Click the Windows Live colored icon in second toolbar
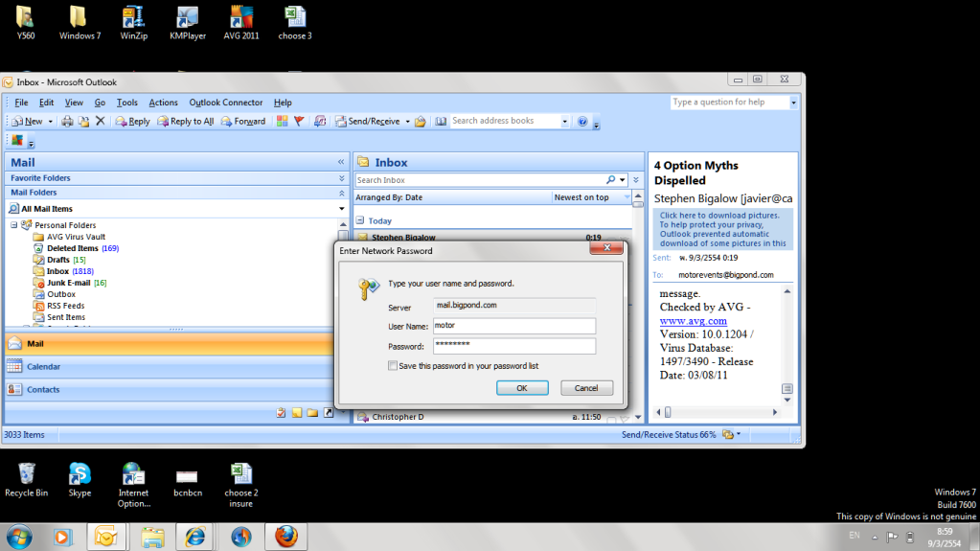 [17, 141]
